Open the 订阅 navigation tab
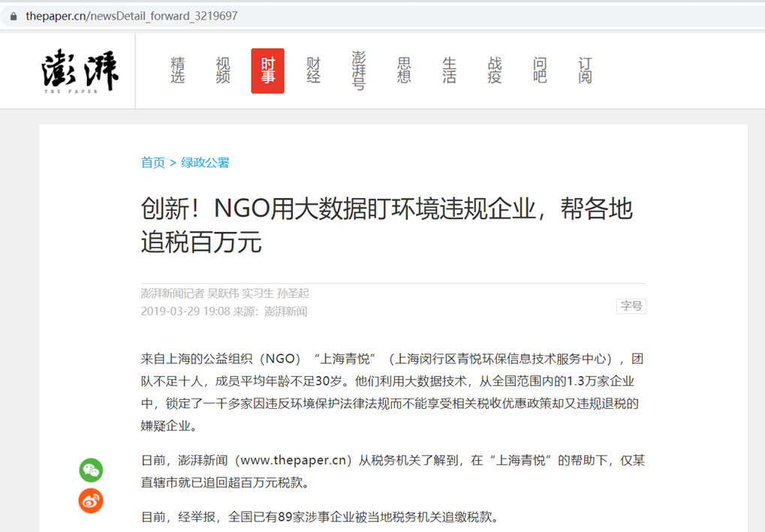This screenshot has height=532, width=765. (586, 71)
